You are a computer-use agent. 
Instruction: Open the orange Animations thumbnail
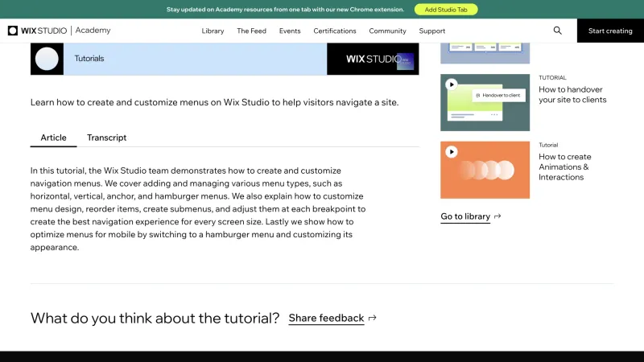pos(485,170)
